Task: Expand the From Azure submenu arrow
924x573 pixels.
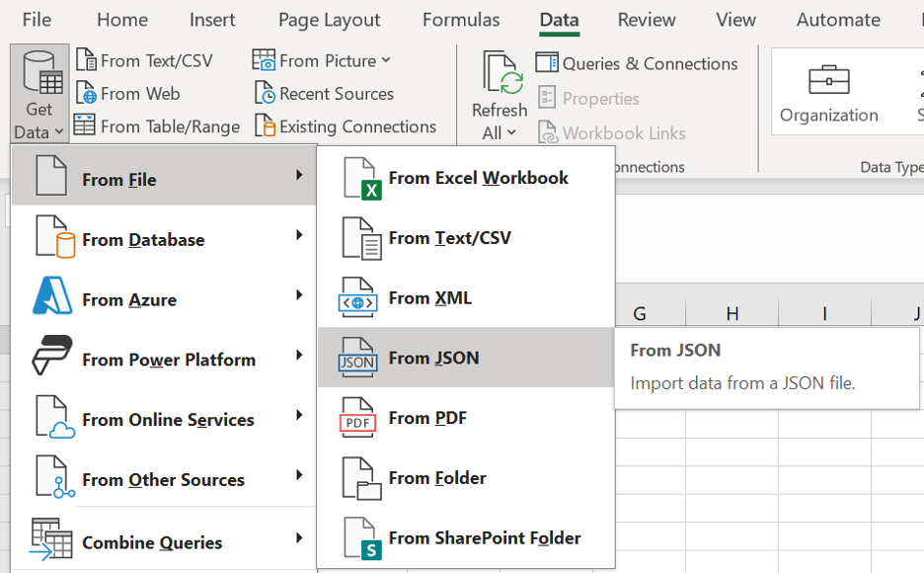Action: coord(299,294)
